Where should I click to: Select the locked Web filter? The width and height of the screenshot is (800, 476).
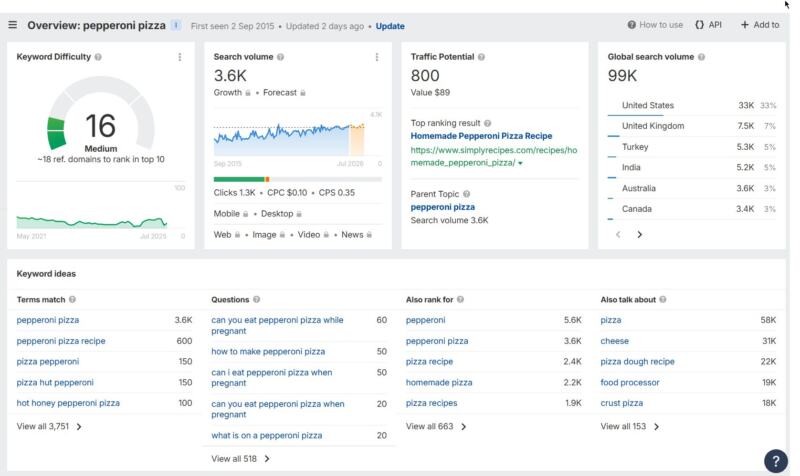(x=227, y=235)
